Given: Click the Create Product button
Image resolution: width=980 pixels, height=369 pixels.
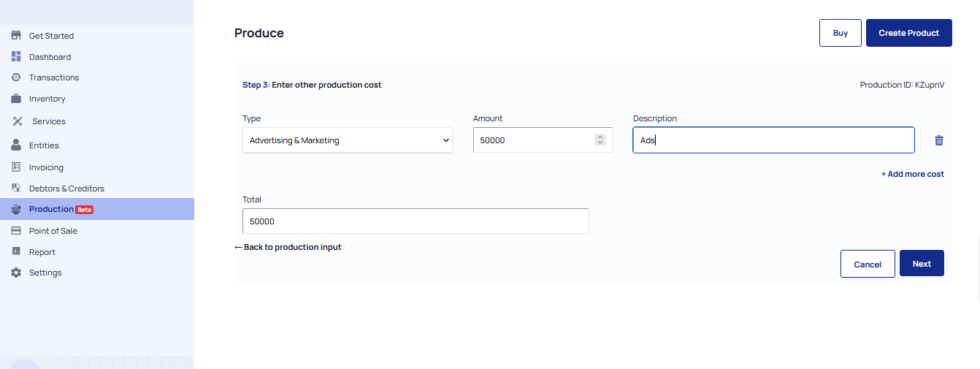Looking at the screenshot, I should (x=909, y=33).
